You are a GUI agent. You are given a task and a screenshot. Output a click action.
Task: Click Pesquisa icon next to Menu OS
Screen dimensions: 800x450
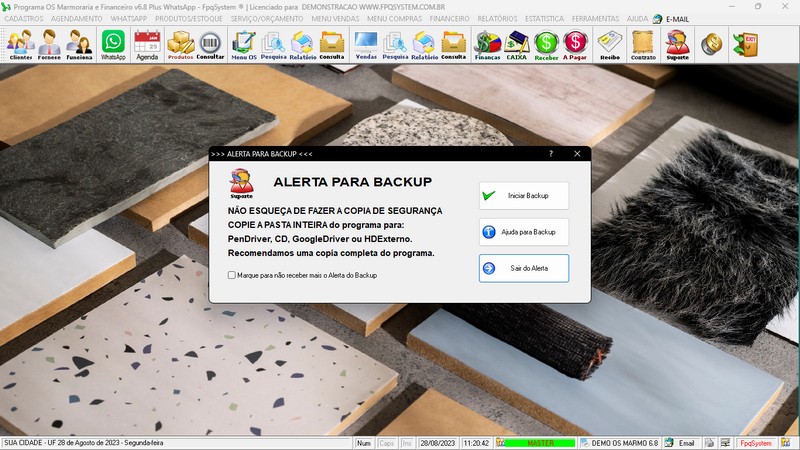click(x=273, y=44)
